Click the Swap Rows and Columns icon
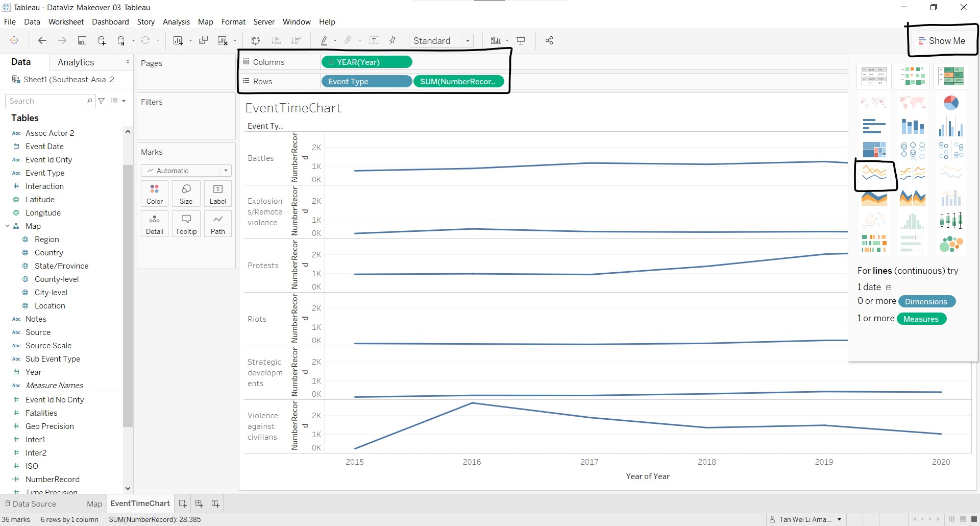 coord(256,41)
